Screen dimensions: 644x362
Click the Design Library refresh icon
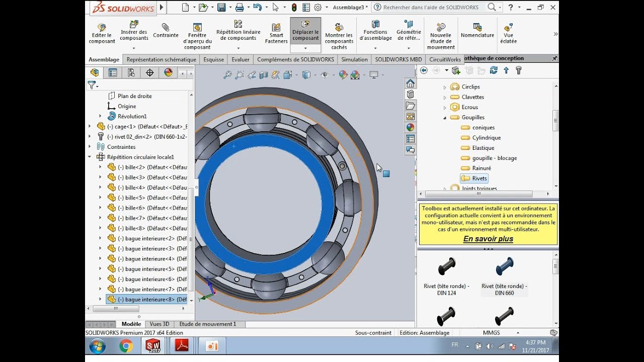(494, 70)
